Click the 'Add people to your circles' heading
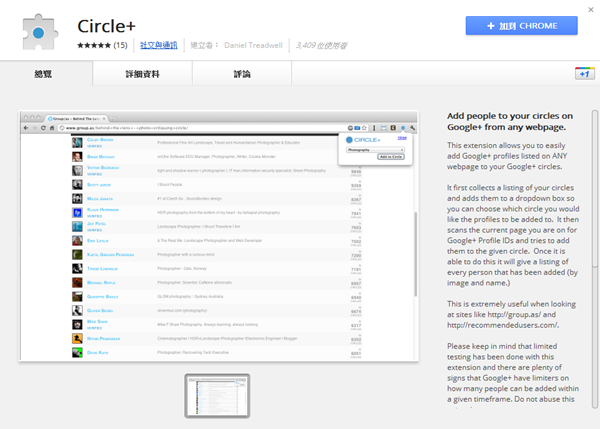Screen dimensions: 600x429 510,121
